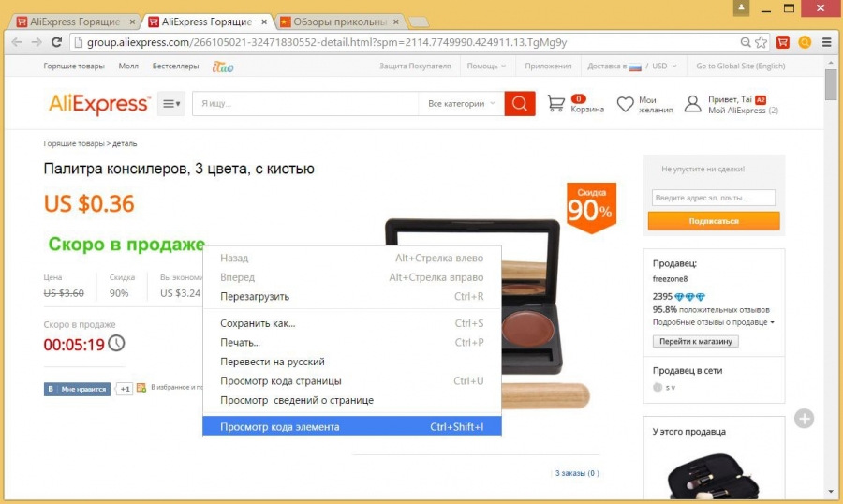Expand the Помощь dropdown
Screen dimensions: 843x504
coord(486,67)
